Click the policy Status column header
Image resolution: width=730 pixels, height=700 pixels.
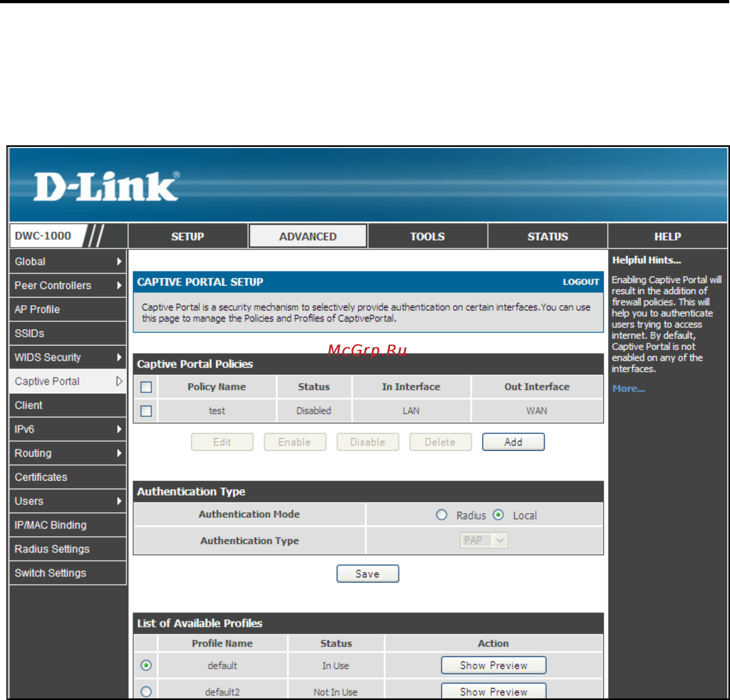tap(314, 387)
